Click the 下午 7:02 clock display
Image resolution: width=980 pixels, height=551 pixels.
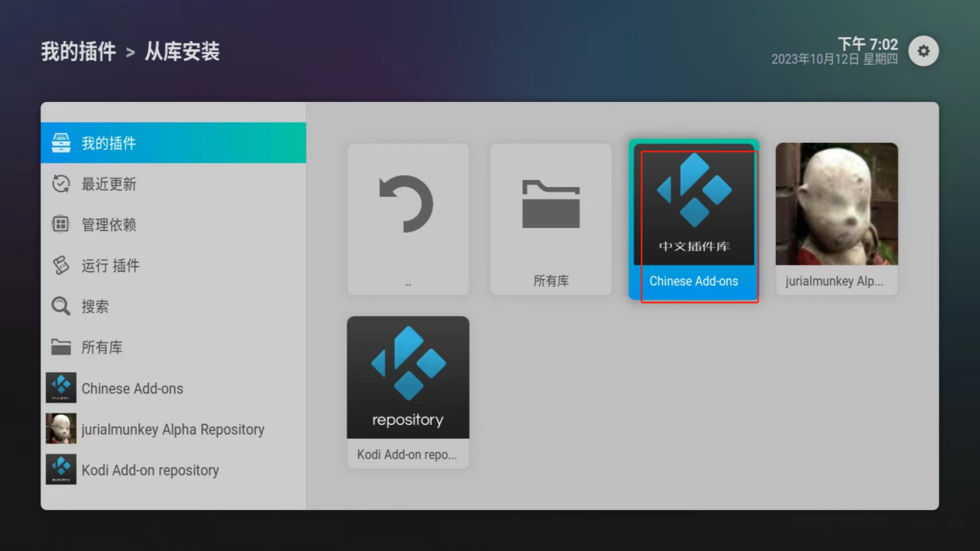tap(867, 44)
